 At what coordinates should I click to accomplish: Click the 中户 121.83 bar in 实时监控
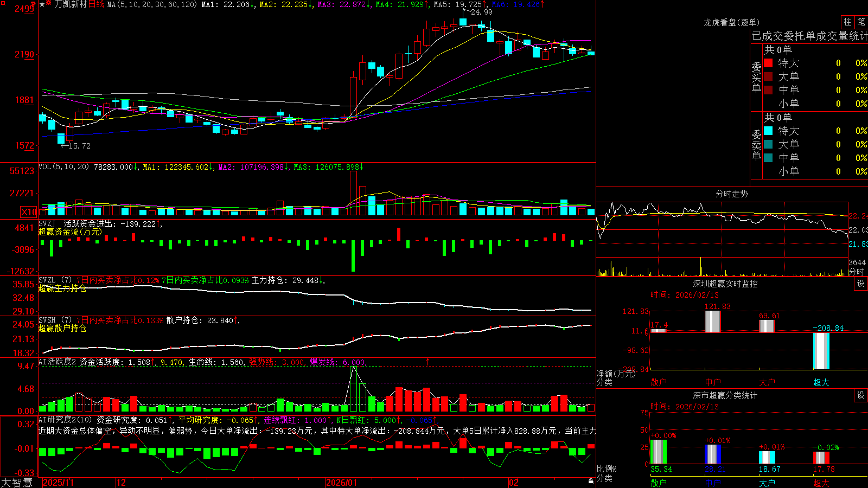click(713, 322)
